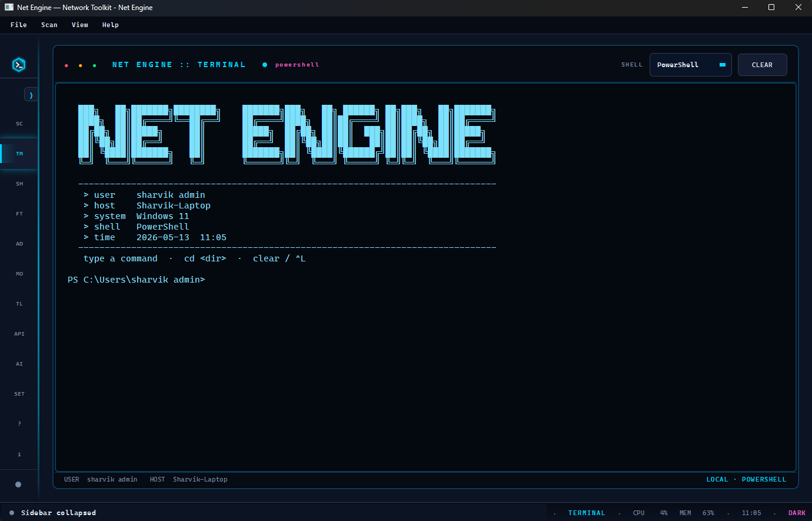Click 'LOCAL · POWERSHELL' footer label
This screenshot has width=812, height=521.
[x=746, y=479]
